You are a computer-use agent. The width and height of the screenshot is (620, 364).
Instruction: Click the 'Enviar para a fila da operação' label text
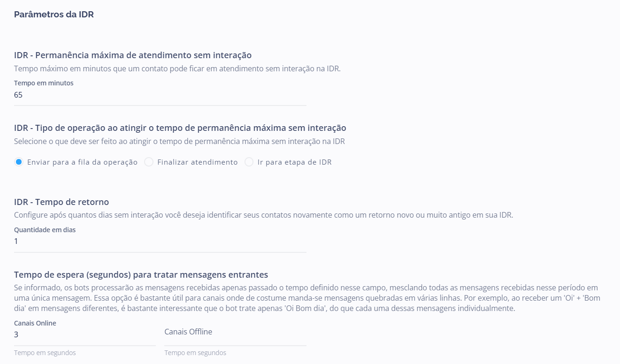82,162
